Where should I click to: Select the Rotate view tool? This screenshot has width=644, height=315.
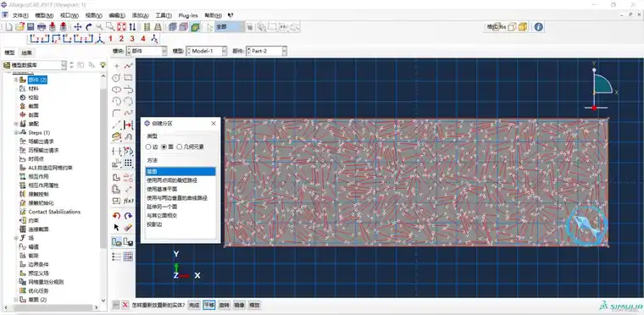(x=88, y=27)
